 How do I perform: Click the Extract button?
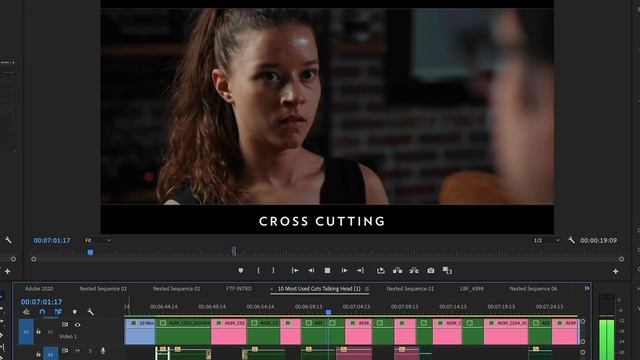pos(398,271)
